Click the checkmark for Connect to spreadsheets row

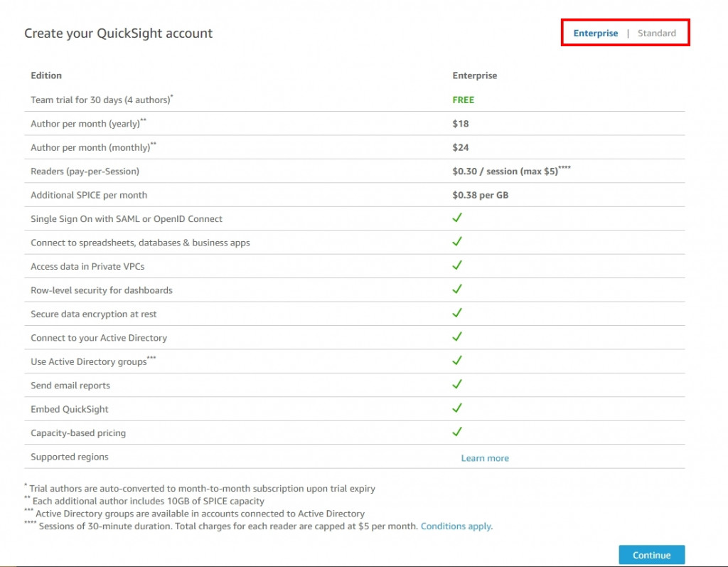[457, 241]
